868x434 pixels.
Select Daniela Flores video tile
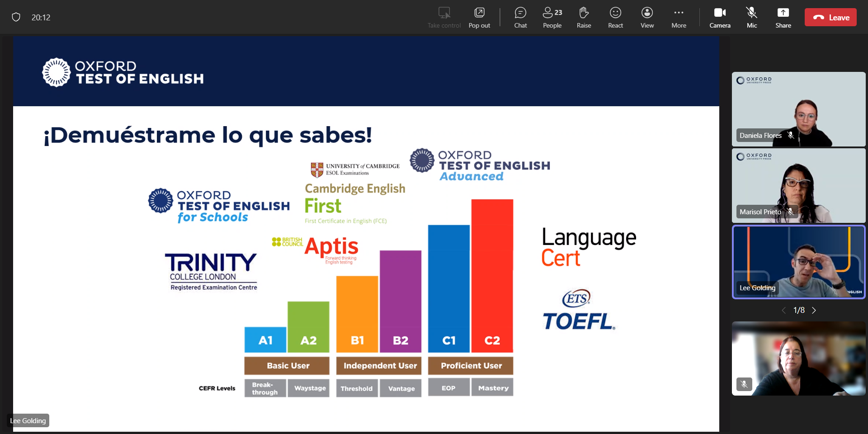point(798,109)
